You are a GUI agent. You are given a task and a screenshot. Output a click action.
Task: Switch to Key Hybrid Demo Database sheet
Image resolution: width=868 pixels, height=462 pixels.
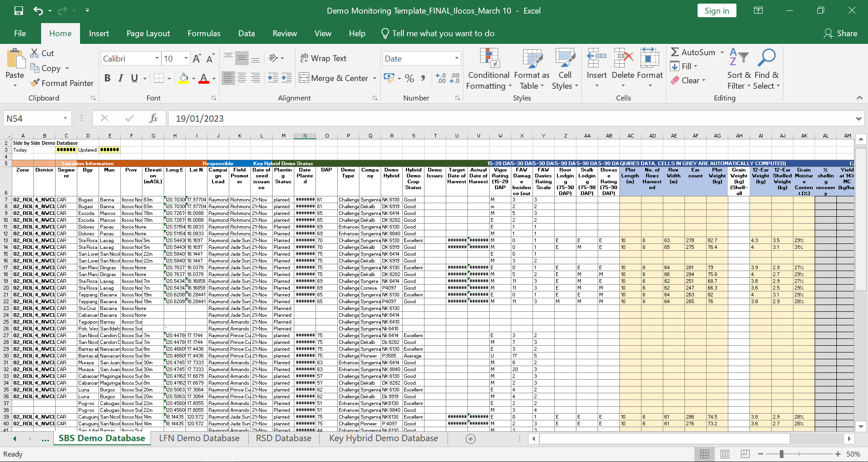click(383, 438)
